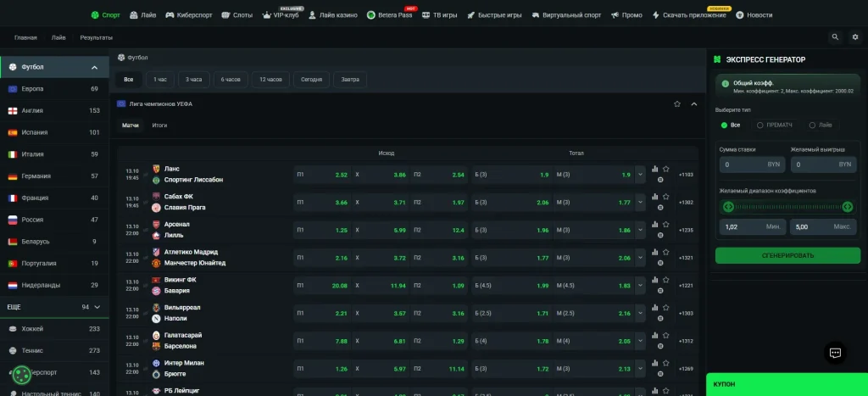The image size is (868, 396).
Task: Open stats chart for Интер Милан match
Action: click(x=655, y=363)
